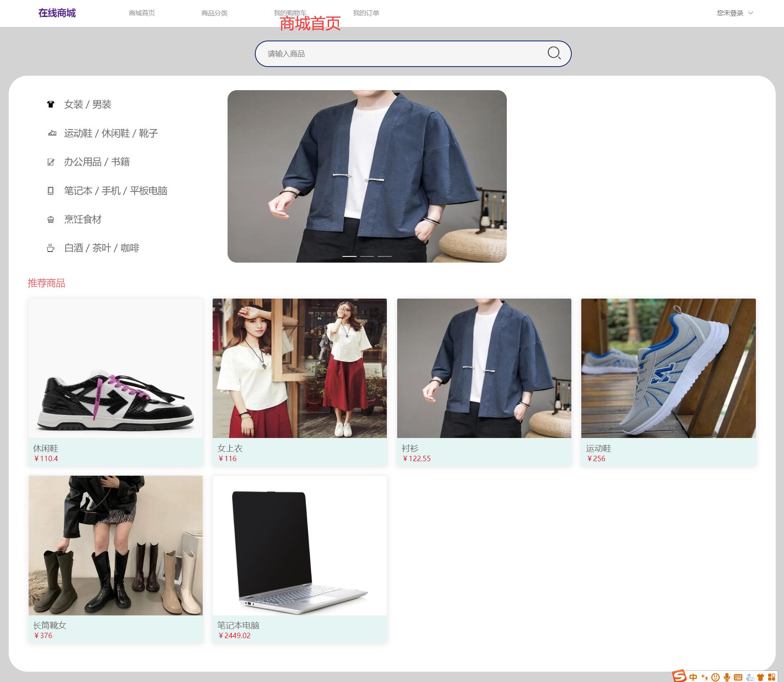Open Sogou emoji smiley panel

click(x=715, y=677)
